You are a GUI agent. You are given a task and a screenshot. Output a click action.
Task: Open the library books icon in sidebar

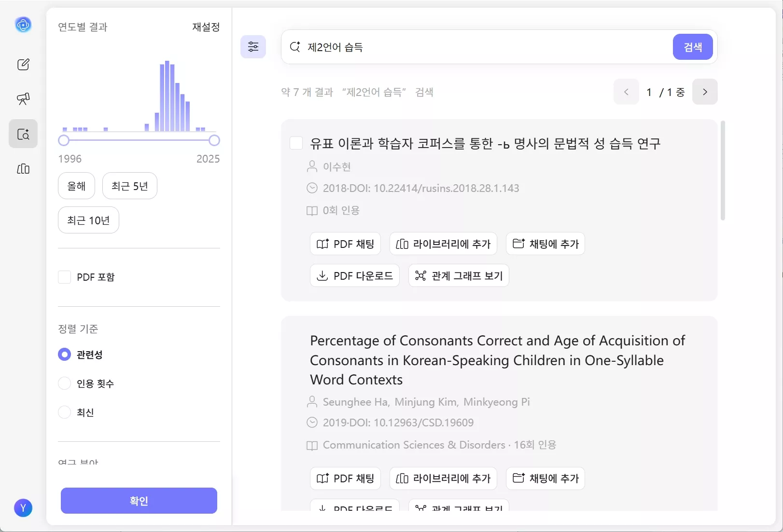coord(23,169)
